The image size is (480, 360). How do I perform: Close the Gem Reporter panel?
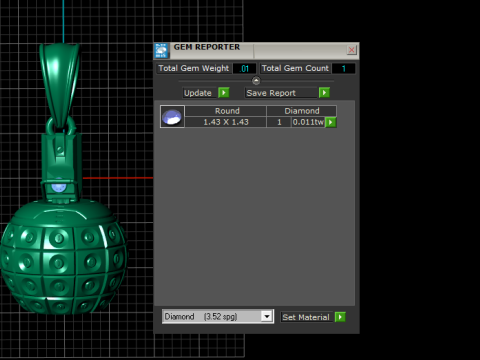(x=351, y=50)
